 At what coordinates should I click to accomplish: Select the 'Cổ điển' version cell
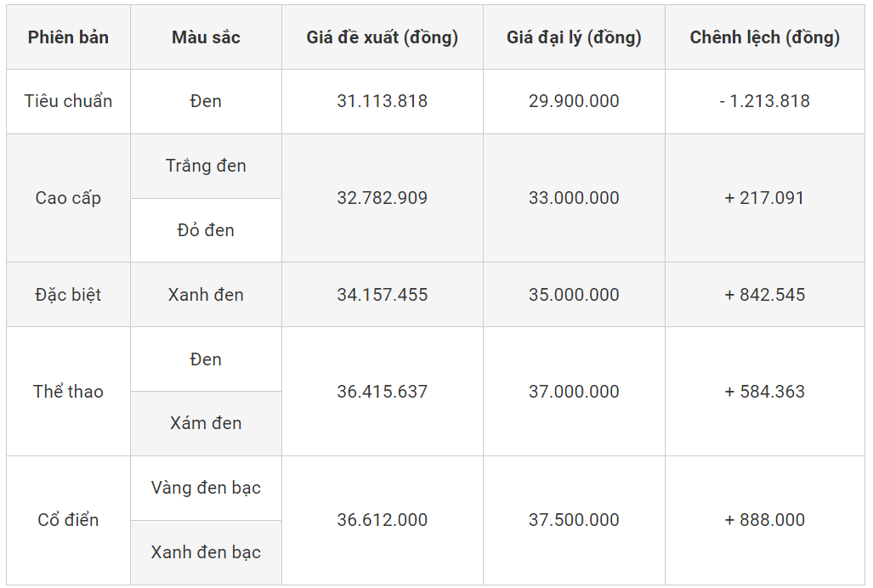pos(68,520)
